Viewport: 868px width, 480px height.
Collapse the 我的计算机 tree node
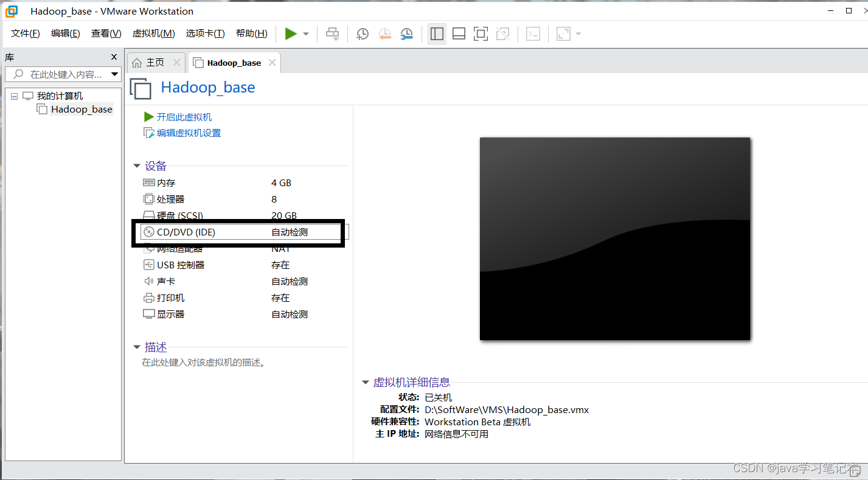coord(14,96)
